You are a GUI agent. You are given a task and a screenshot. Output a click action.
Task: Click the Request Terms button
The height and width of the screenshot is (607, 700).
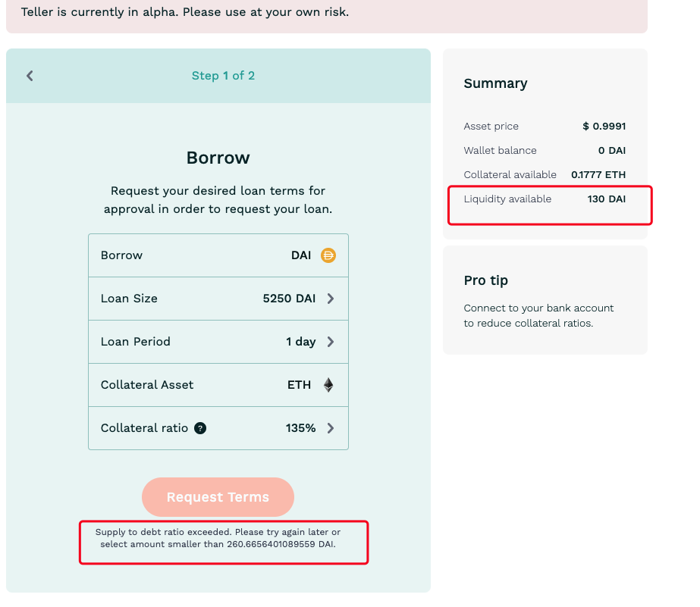pyautogui.click(x=218, y=497)
